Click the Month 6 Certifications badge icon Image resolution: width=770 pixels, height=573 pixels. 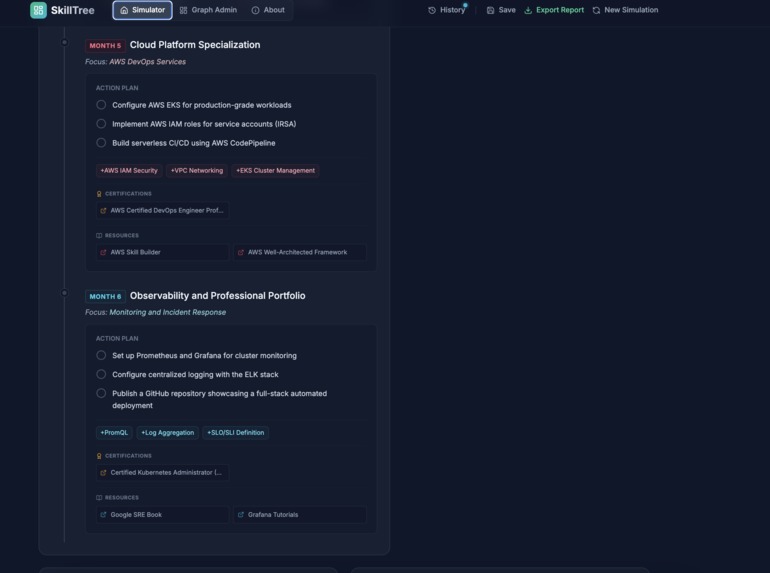coord(99,456)
